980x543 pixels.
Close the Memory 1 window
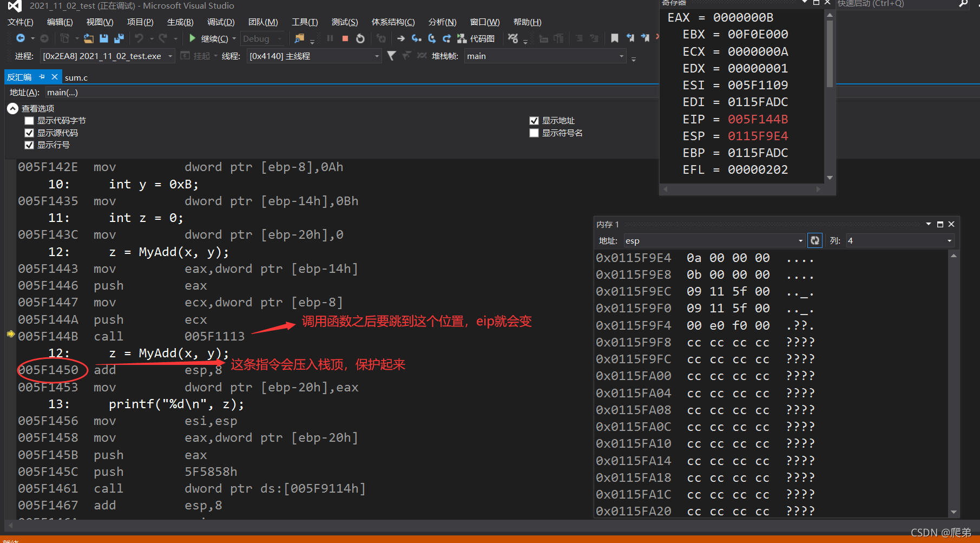tap(951, 224)
